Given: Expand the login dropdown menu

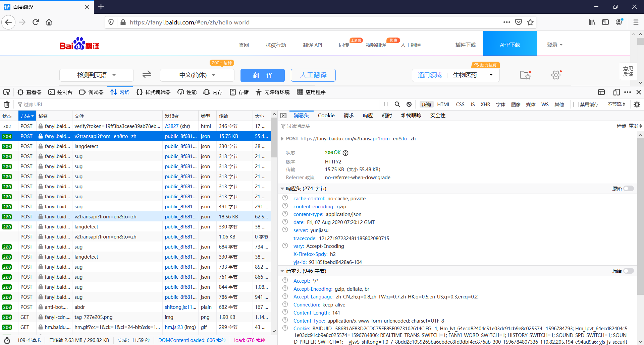Looking at the screenshot, I should pyautogui.click(x=555, y=45).
